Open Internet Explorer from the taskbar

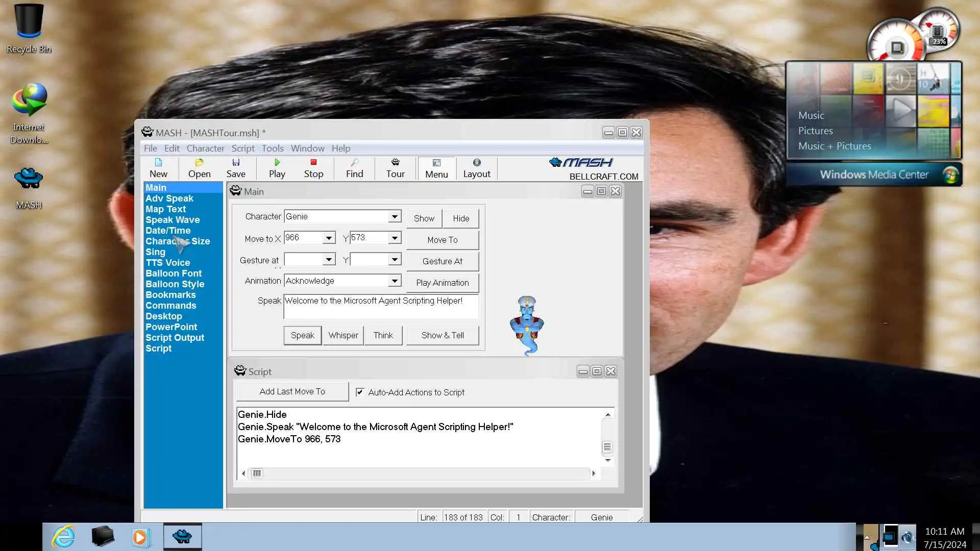tap(63, 537)
